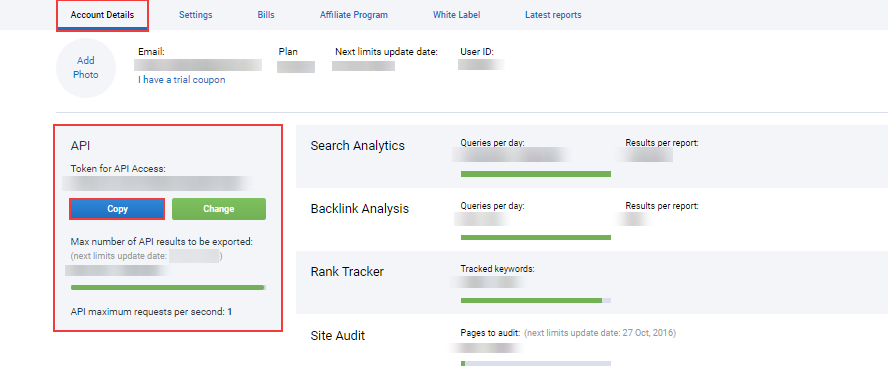This screenshot has width=888, height=374.
Task: Click the green Change token button
Action: coord(219,209)
